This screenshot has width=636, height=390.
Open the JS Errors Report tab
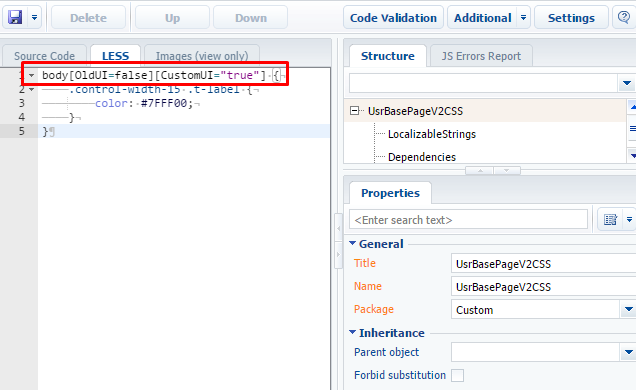tap(481, 56)
